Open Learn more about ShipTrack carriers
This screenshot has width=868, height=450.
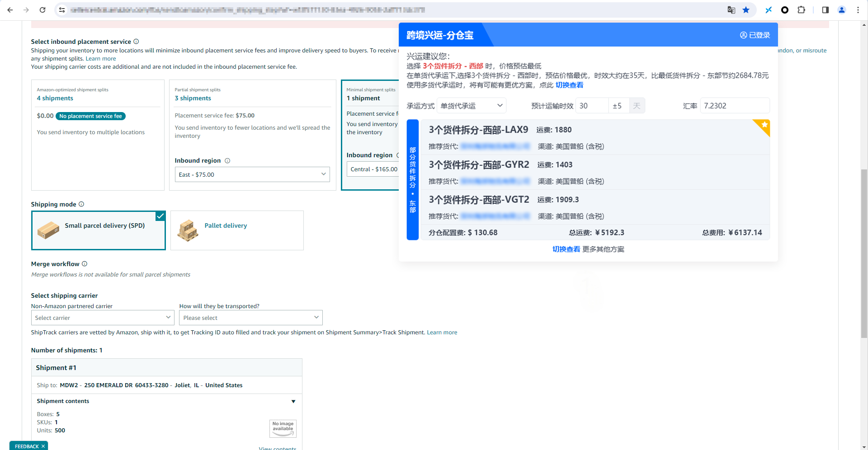(x=442, y=333)
